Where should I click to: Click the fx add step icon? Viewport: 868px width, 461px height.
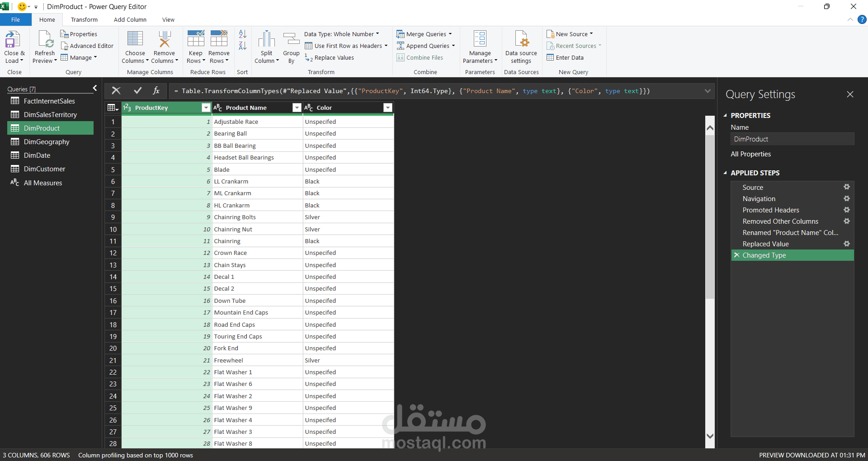coord(156,91)
